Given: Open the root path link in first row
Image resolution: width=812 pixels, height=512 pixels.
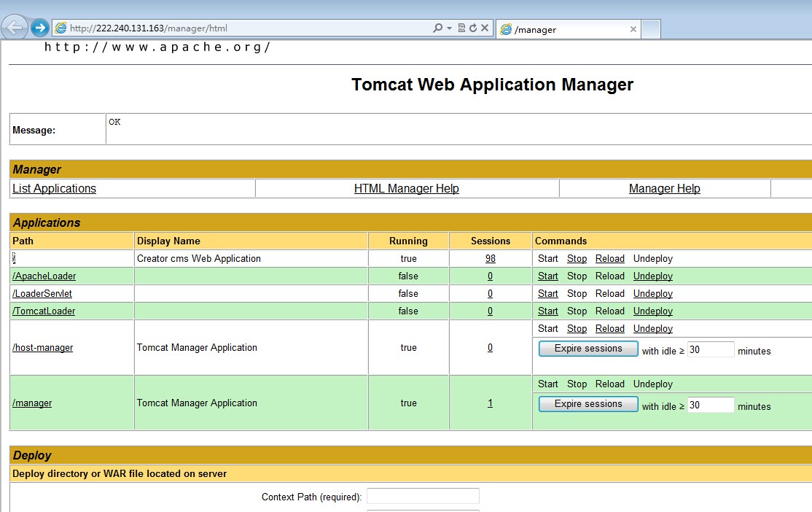Looking at the screenshot, I should [x=14, y=258].
